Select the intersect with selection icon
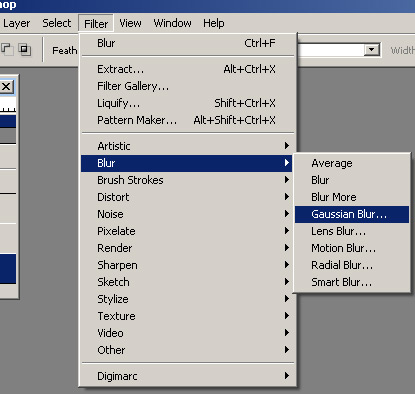The width and height of the screenshot is (415, 394). 24,50
